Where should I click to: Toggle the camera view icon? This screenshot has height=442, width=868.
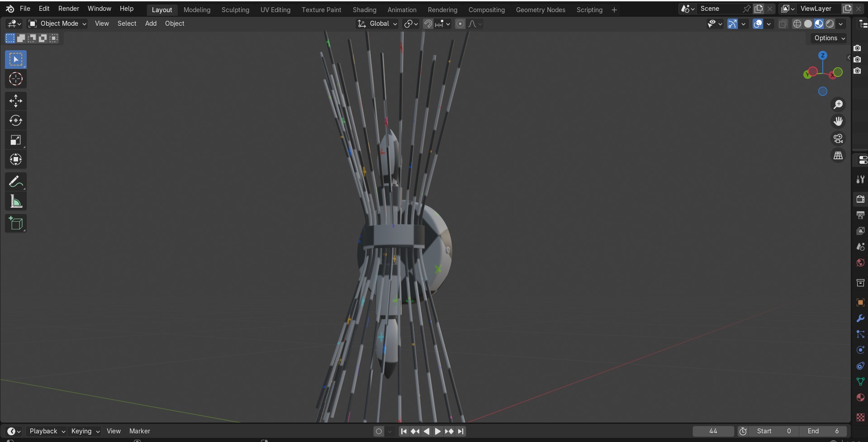click(x=838, y=138)
